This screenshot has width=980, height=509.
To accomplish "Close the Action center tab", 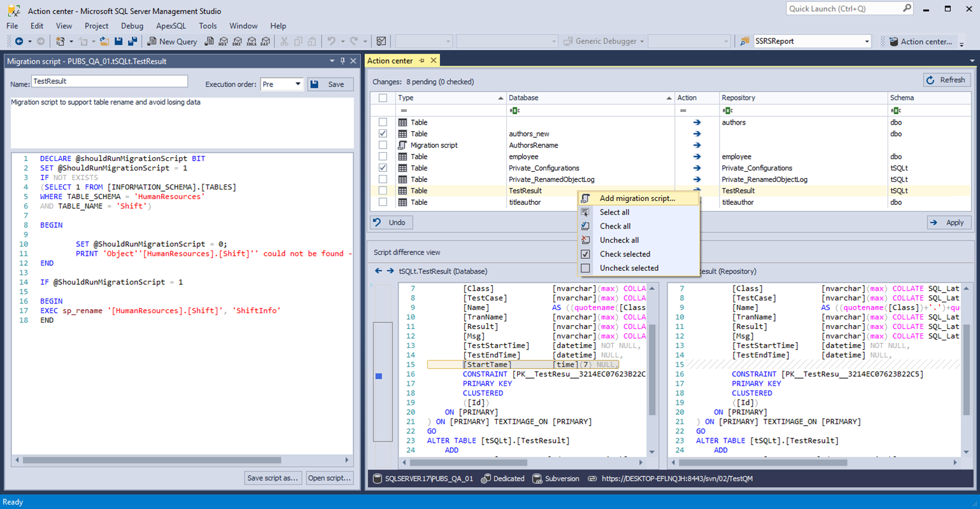I will coord(434,60).
